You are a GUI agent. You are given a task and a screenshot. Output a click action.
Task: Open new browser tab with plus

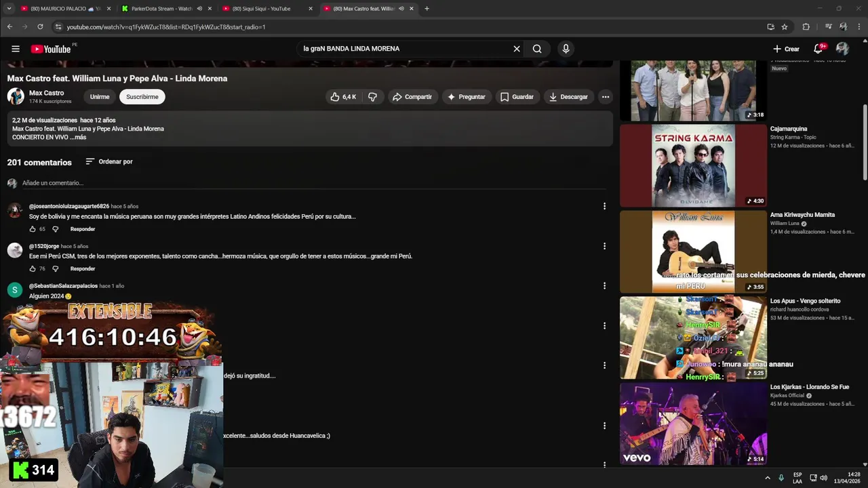point(427,9)
